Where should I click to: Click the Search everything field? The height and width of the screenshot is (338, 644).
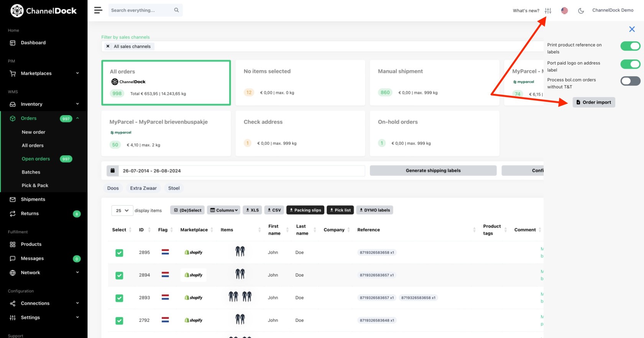pos(146,10)
